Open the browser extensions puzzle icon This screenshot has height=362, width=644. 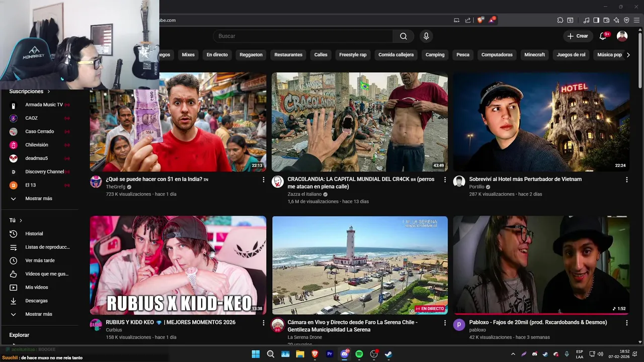(x=560, y=20)
